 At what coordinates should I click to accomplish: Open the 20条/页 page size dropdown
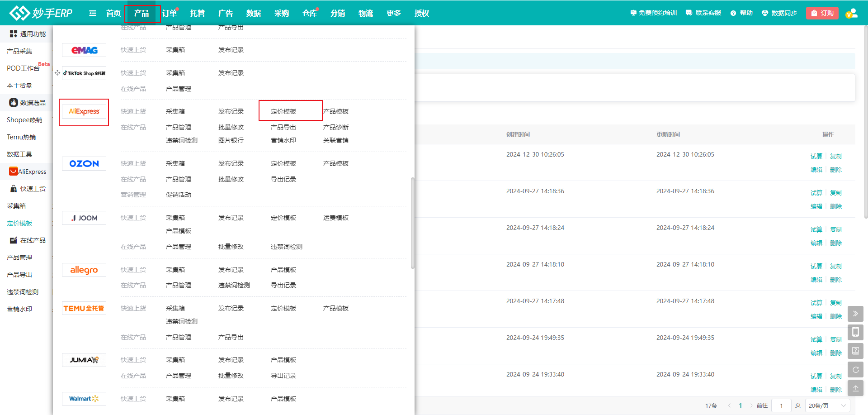pyautogui.click(x=827, y=405)
